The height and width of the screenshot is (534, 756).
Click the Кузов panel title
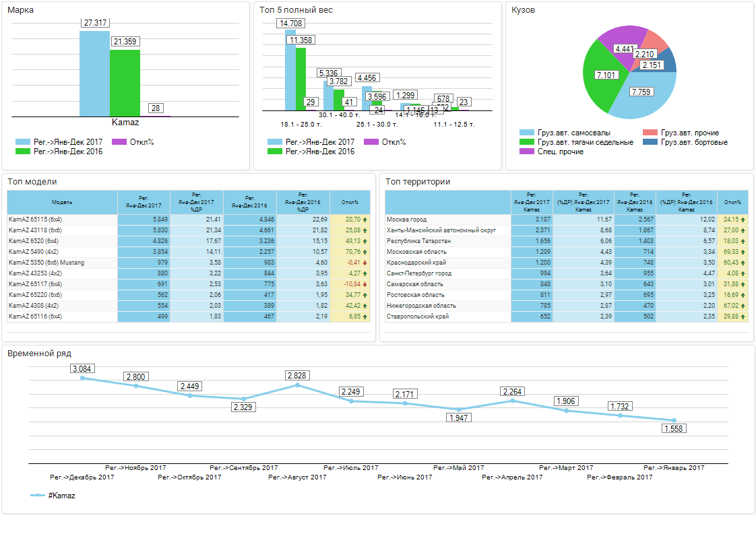pyautogui.click(x=523, y=10)
